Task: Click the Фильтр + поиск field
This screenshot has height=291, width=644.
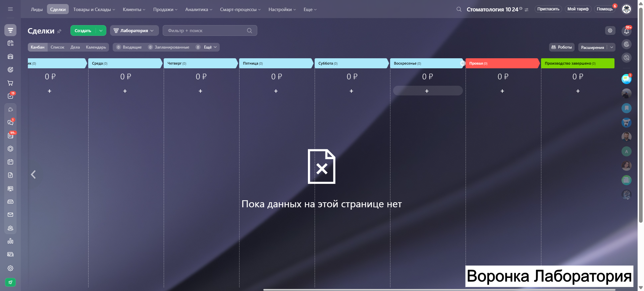Action: point(210,30)
